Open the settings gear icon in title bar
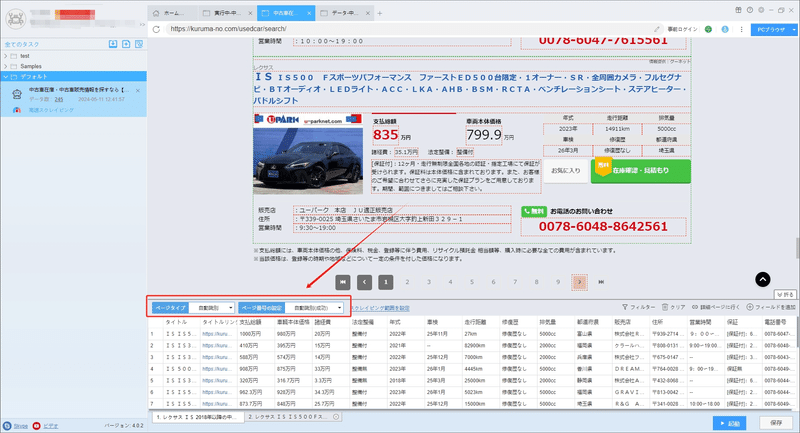800x433 pixels. [761, 10]
